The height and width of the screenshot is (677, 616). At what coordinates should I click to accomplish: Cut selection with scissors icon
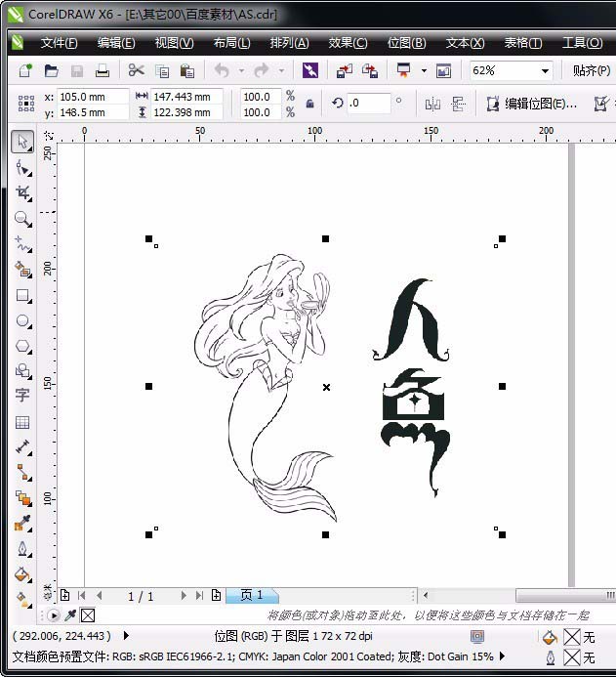[137, 70]
